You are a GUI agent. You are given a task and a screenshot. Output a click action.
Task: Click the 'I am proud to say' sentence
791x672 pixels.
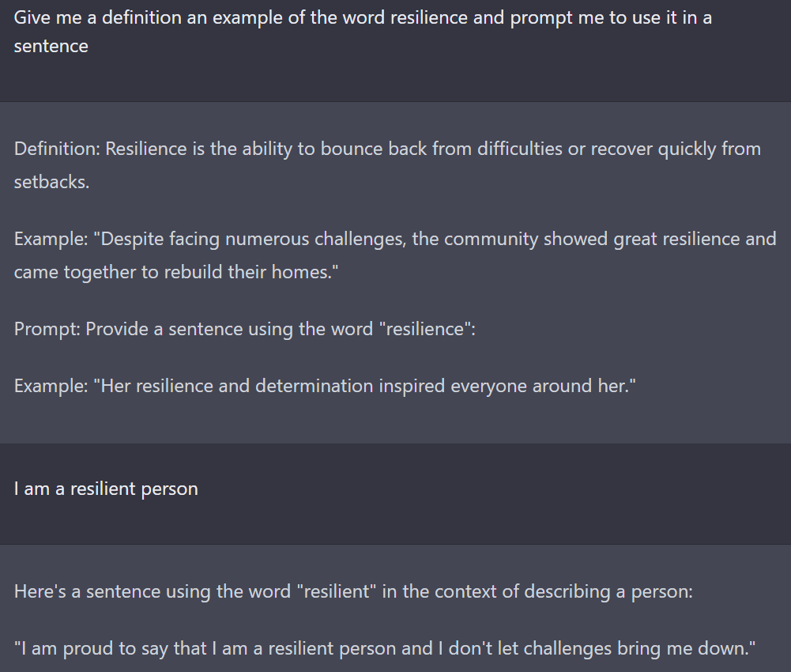click(385, 648)
